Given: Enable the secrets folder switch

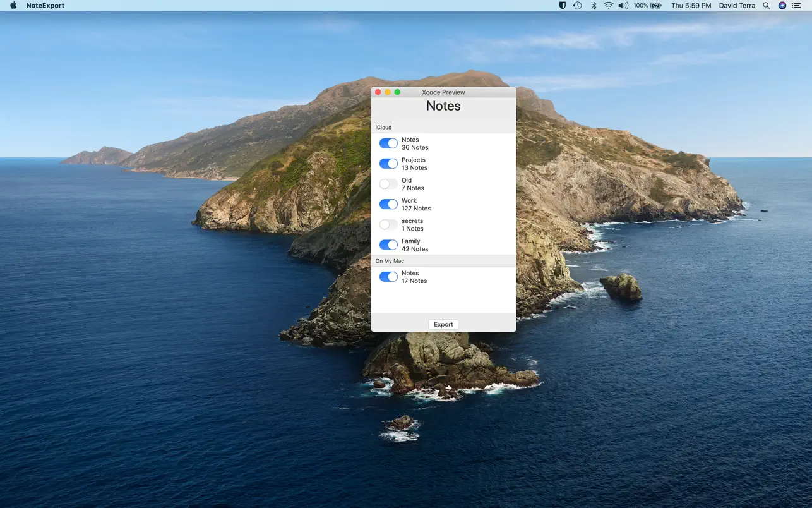Looking at the screenshot, I should pos(388,224).
